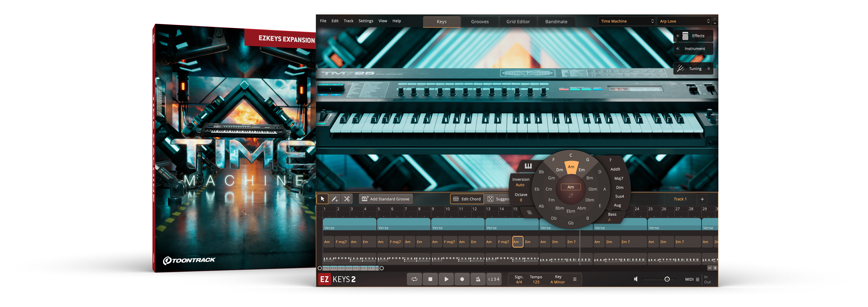Open the View menu

383,21
